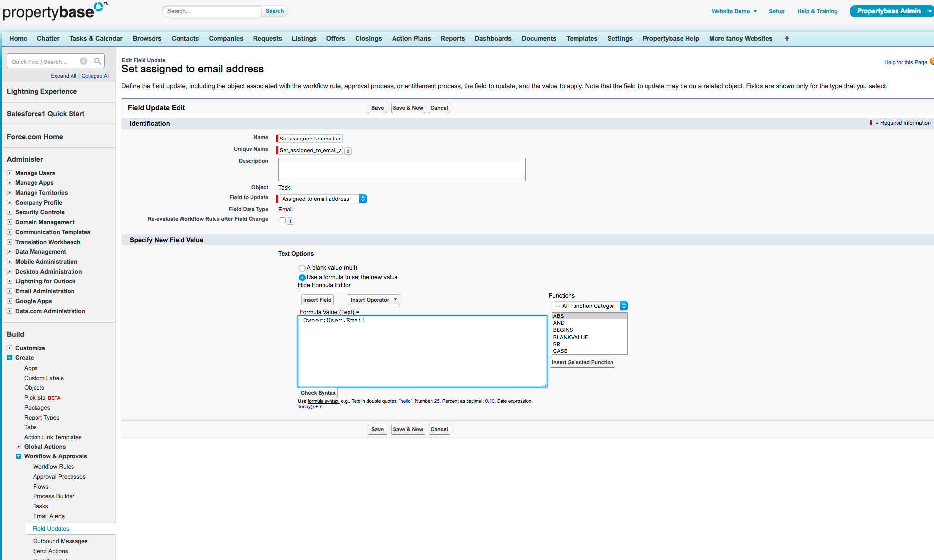Viewport: 934px width, 560px height.
Task: Click the Propertybase logo
Action: 55,11
